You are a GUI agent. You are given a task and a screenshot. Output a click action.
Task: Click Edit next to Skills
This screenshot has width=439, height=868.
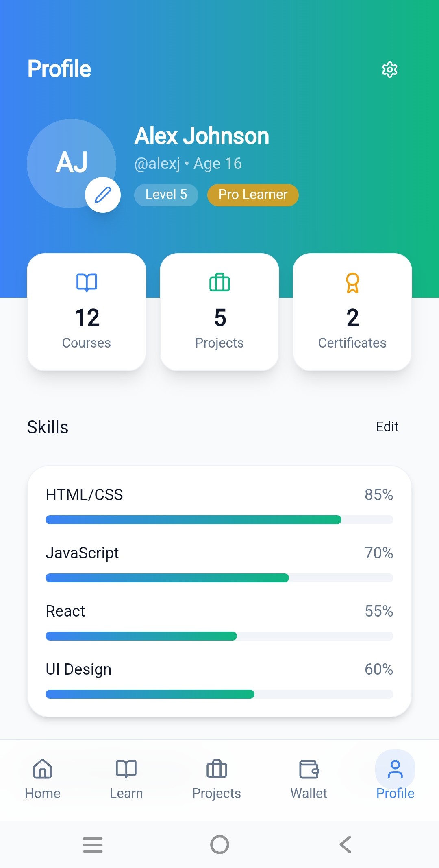click(387, 427)
